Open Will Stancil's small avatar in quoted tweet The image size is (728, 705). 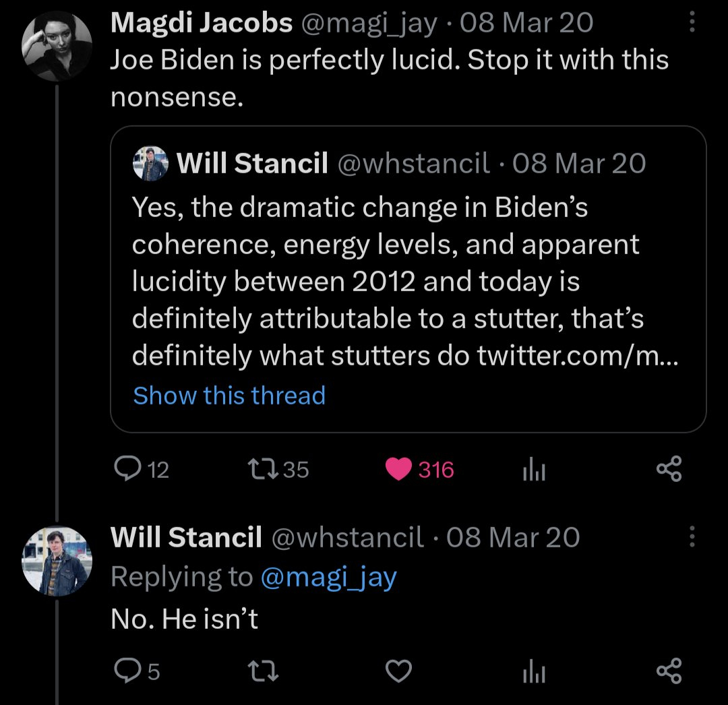coord(150,164)
